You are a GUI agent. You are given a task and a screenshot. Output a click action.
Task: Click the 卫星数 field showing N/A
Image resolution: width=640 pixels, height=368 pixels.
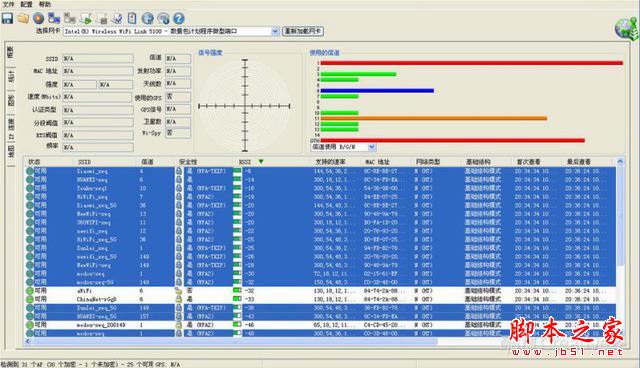click(178, 122)
